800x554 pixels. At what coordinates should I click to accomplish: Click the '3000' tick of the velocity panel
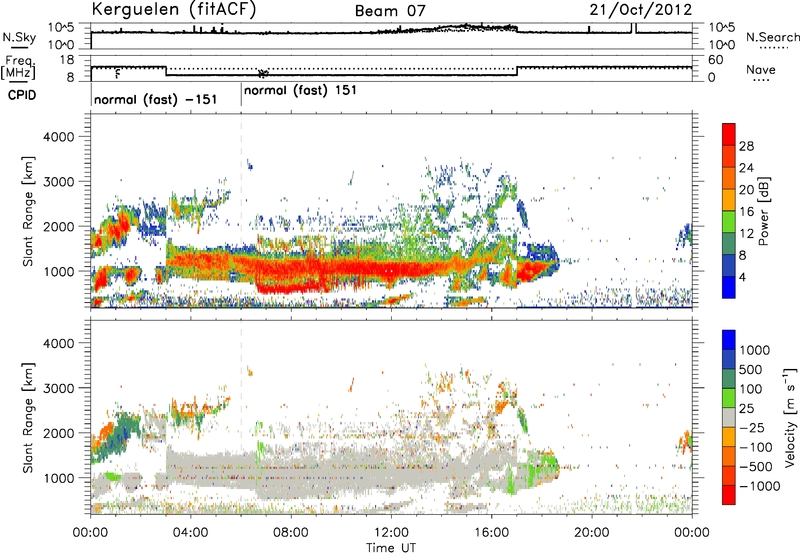tap(59, 388)
